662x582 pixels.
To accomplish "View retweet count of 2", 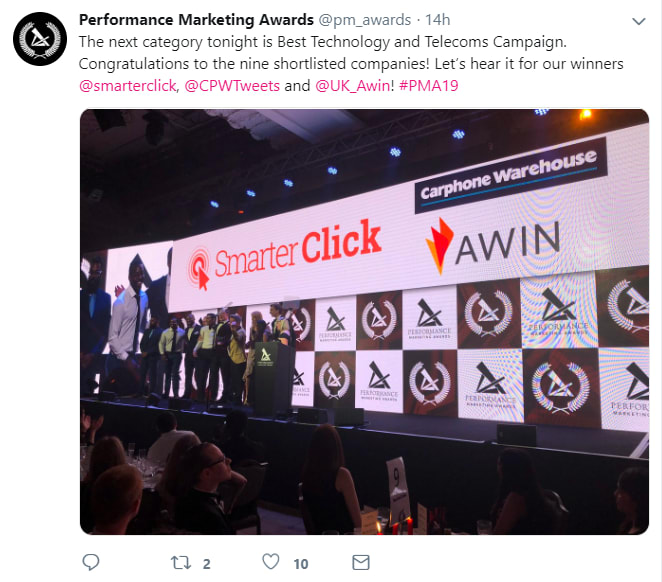I will pyautogui.click(x=206, y=564).
